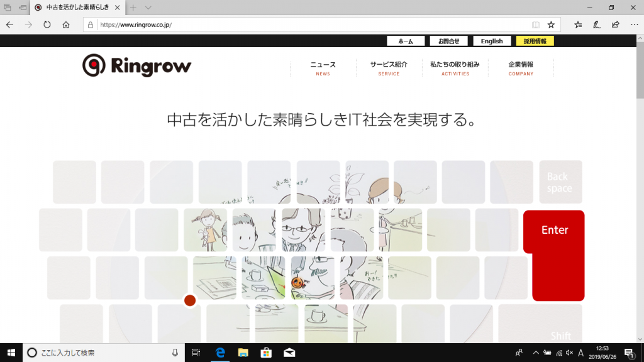Open Edge's Settings and more menu

635,24
